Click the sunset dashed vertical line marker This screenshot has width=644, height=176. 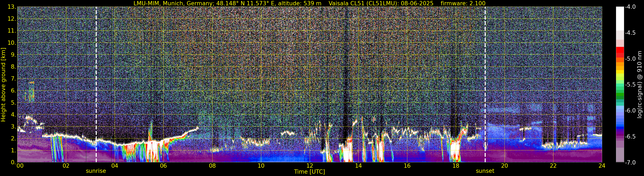pos(485,85)
